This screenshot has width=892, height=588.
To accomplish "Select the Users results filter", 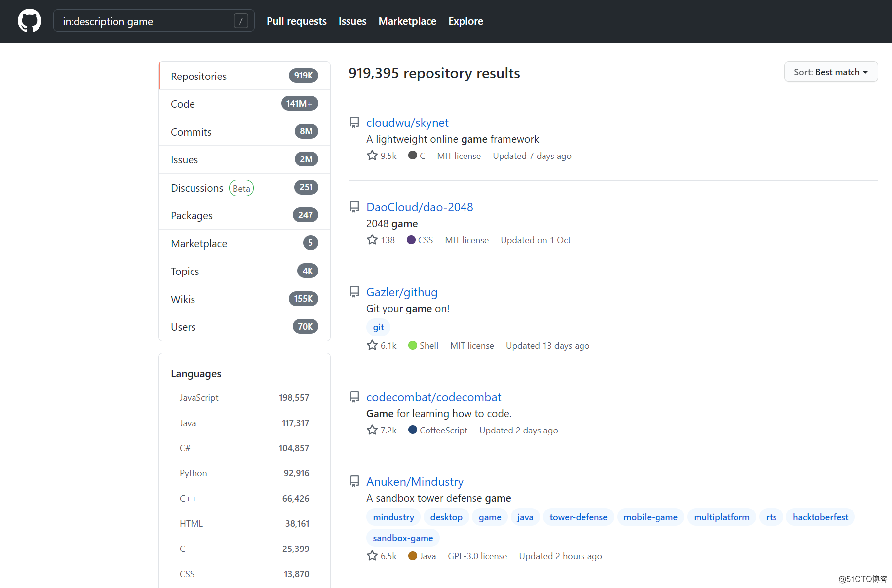I will (244, 327).
